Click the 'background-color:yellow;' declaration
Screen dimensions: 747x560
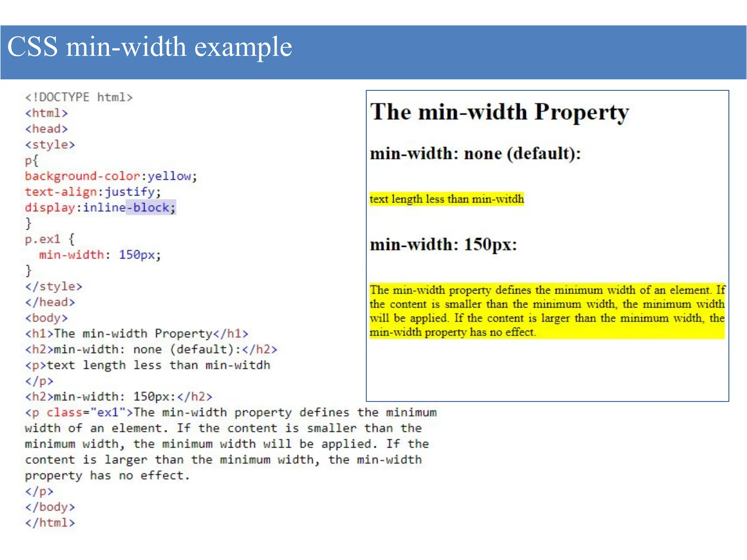[111, 176]
